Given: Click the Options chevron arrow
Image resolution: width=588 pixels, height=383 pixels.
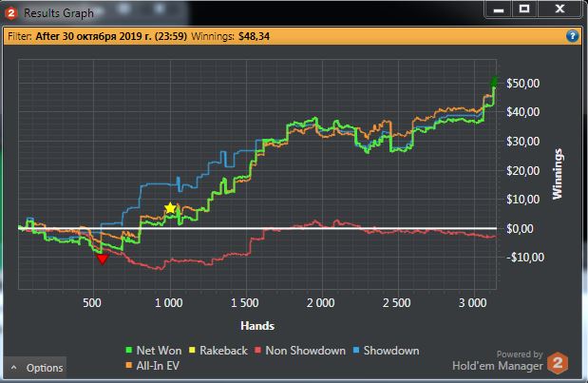Looking at the screenshot, I should coord(14,368).
